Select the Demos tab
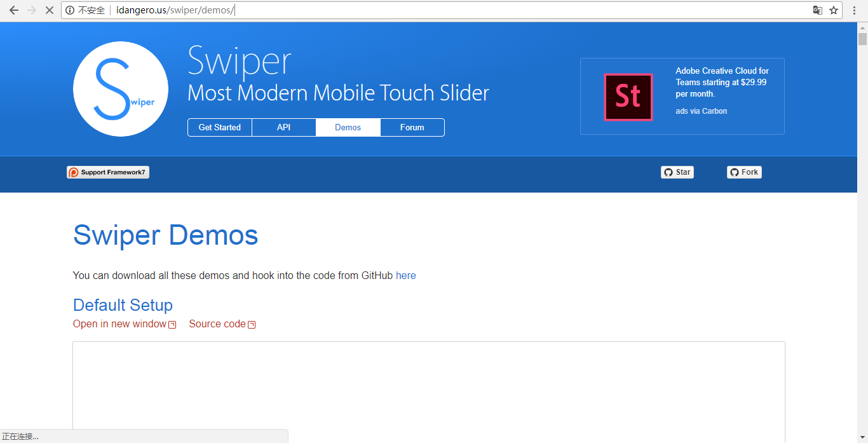The image size is (868, 443). (x=348, y=127)
